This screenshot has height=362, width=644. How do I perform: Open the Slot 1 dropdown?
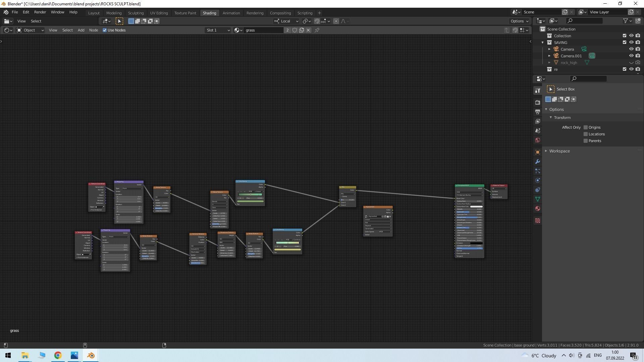click(x=218, y=30)
